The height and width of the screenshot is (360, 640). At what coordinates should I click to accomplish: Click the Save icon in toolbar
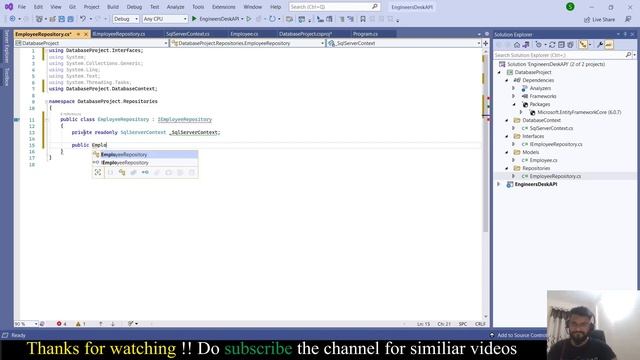[61, 19]
